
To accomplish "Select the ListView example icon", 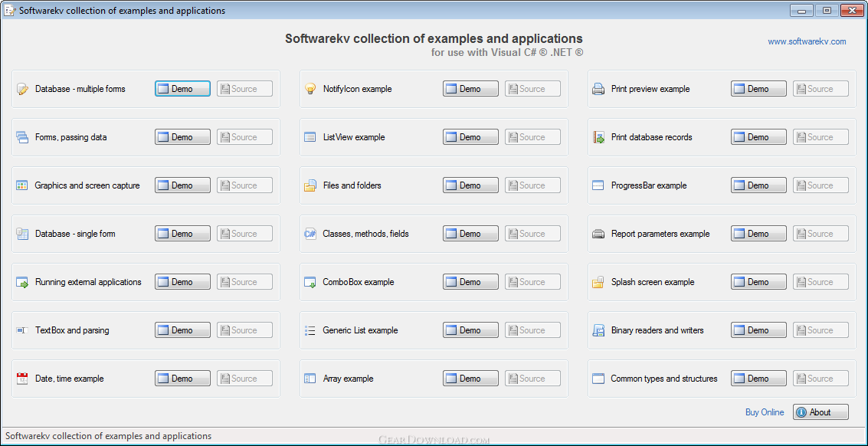I will 310,137.
